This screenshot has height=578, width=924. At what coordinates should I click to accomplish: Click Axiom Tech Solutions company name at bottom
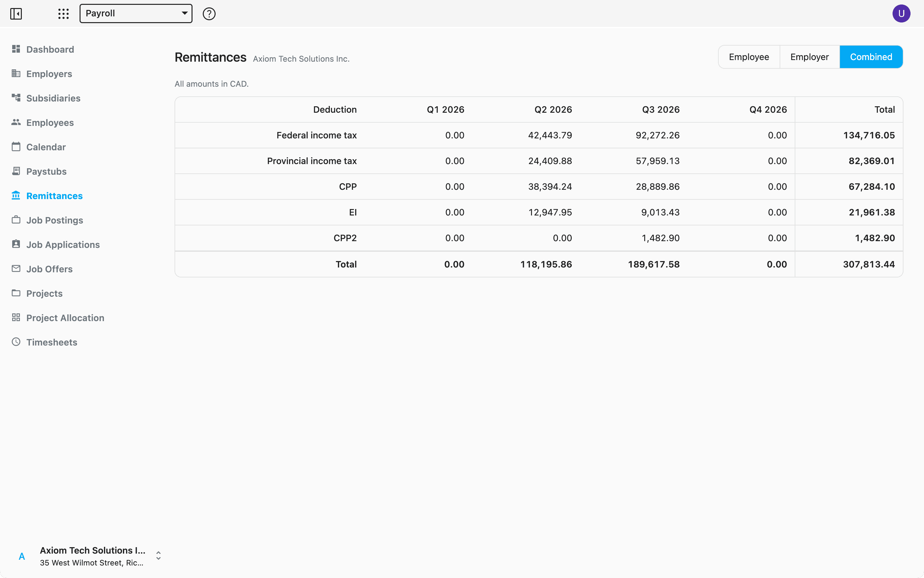tap(93, 550)
